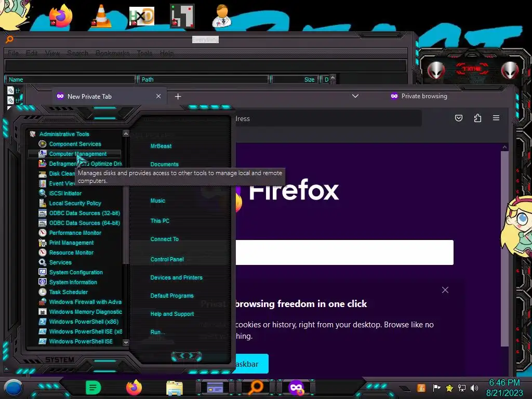Viewport: 532px width, 399px height.
Task: Click Run... in the start menu
Action: coord(157,332)
